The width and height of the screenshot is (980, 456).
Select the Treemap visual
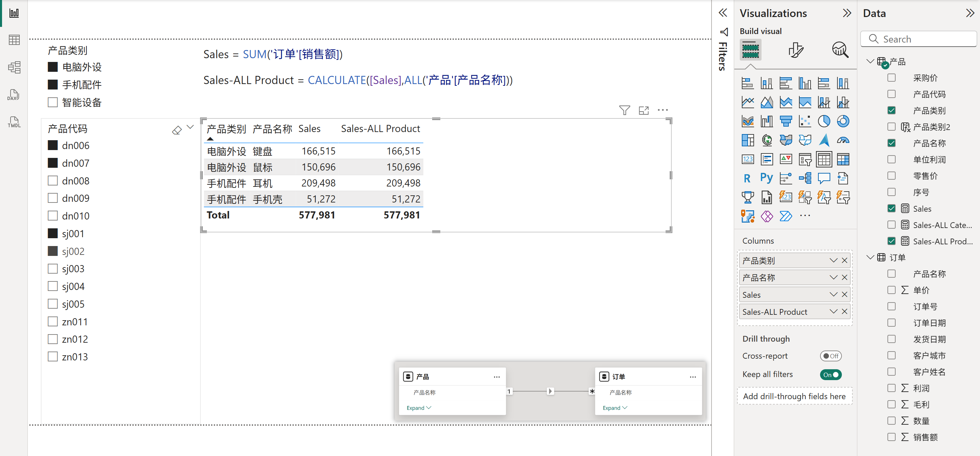[748, 140]
